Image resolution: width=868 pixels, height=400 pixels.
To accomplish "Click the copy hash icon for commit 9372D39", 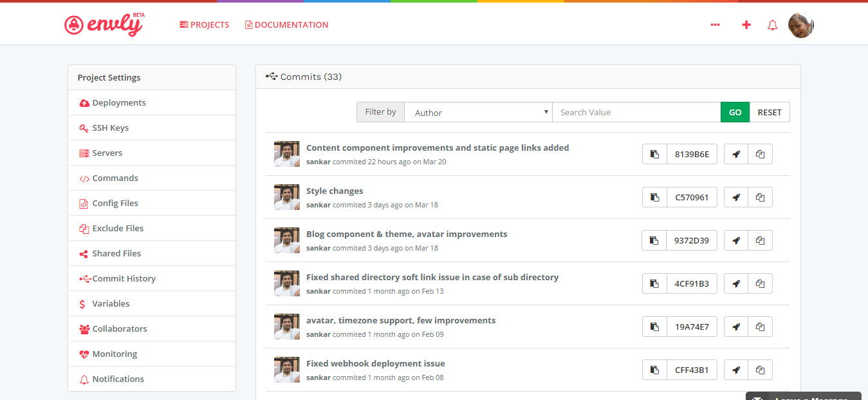I will pyautogui.click(x=654, y=240).
